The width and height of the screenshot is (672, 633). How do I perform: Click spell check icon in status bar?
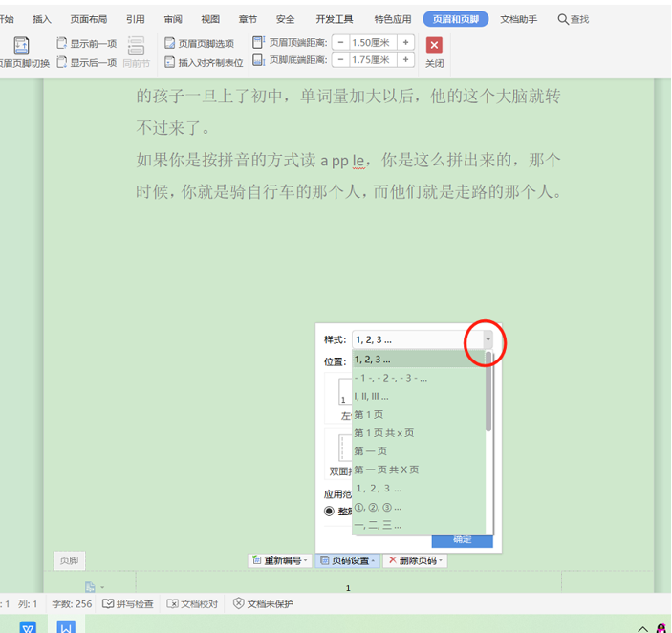pyautogui.click(x=108, y=603)
